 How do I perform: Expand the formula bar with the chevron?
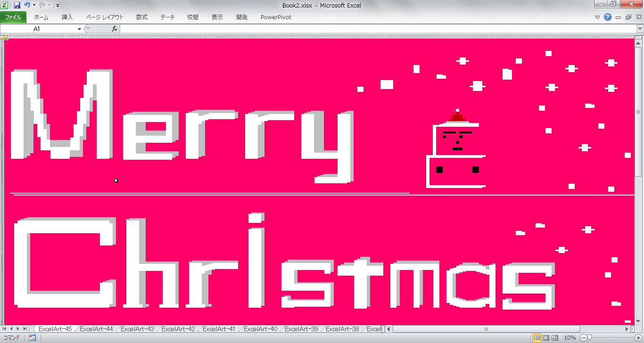pyautogui.click(x=640, y=29)
